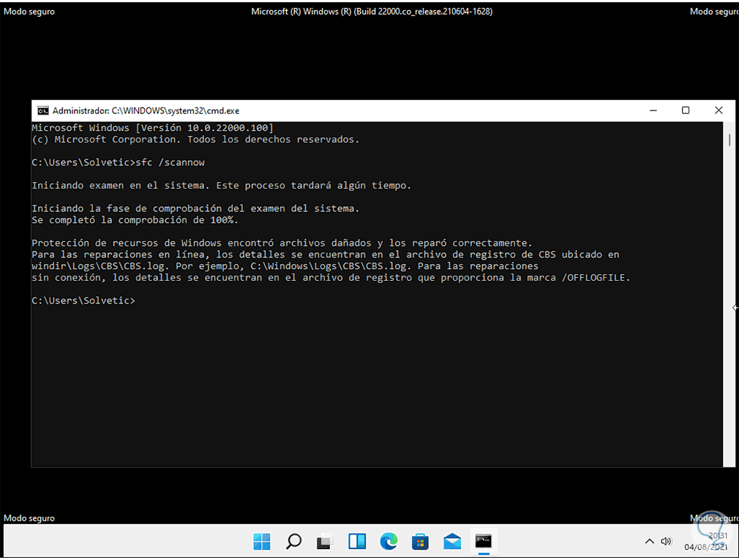Close the Administrador cmd.exe window
The height and width of the screenshot is (560, 739).
pyautogui.click(x=719, y=110)
